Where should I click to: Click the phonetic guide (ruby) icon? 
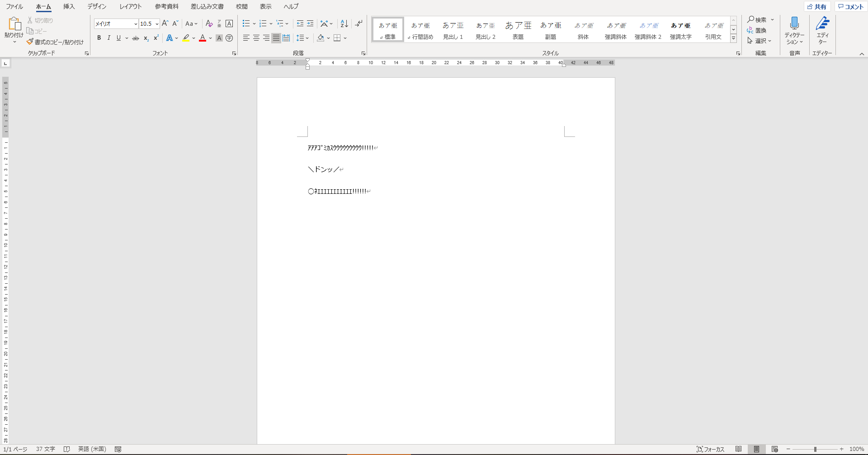pyautogui.click(x=219, y=23)
